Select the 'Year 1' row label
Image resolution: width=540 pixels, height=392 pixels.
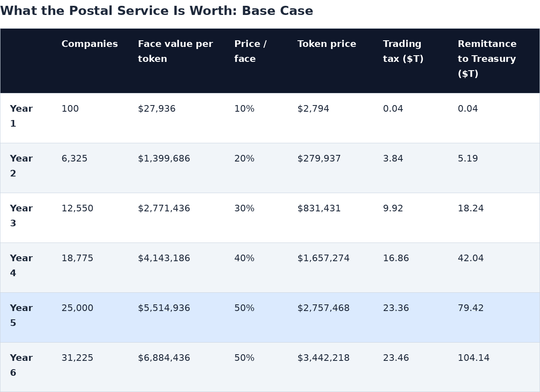pyautogui.click(x=21, y=117)
